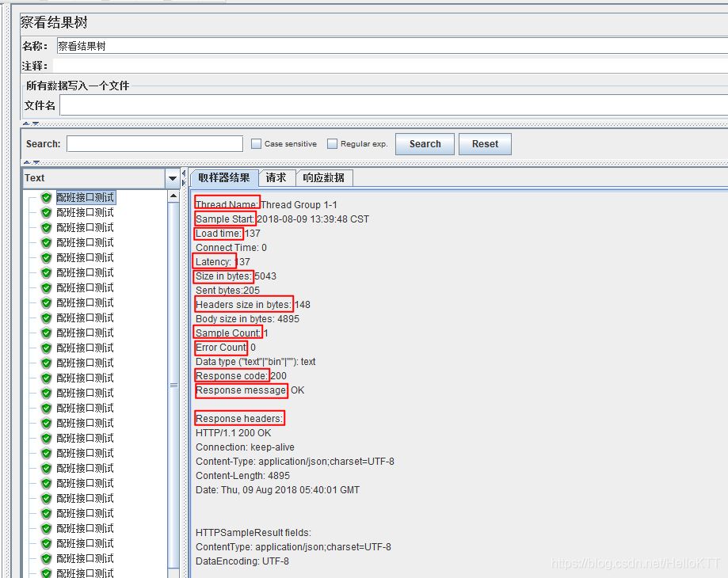Open the 请求 tab
Viewport: 728px width, 578px height.
pyautogui.click(x=276, y=178)
